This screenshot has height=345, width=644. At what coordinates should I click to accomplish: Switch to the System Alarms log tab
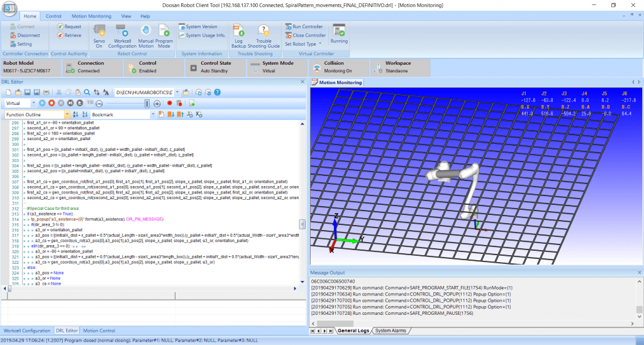tap(390, 330)
